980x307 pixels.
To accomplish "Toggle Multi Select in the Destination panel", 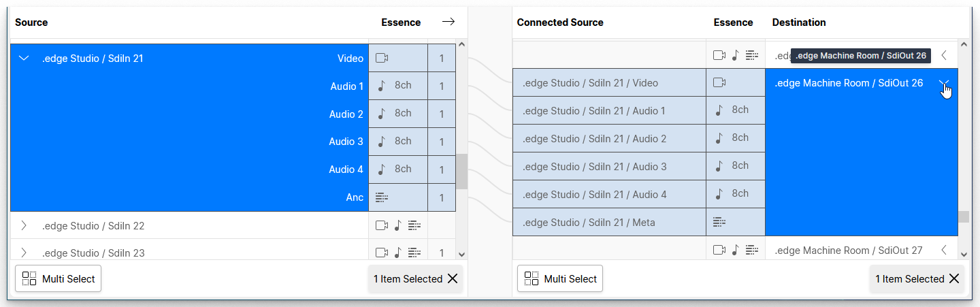I will (560, 278).
